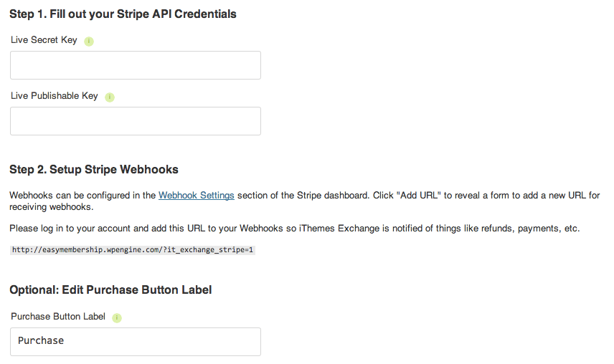
Task: Click the easymembership.wpengine.com webhook URL
Action: click(x=133, y=250)
